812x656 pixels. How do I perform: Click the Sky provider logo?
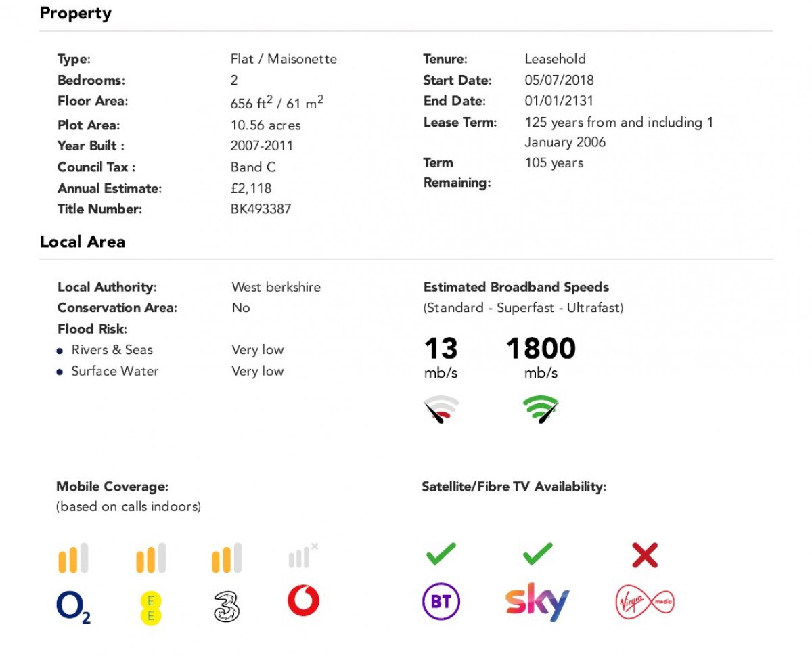[537, 601]
